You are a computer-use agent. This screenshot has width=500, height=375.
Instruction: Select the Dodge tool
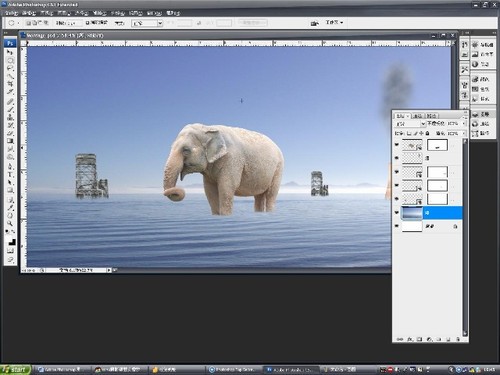[x=10, y=157]
